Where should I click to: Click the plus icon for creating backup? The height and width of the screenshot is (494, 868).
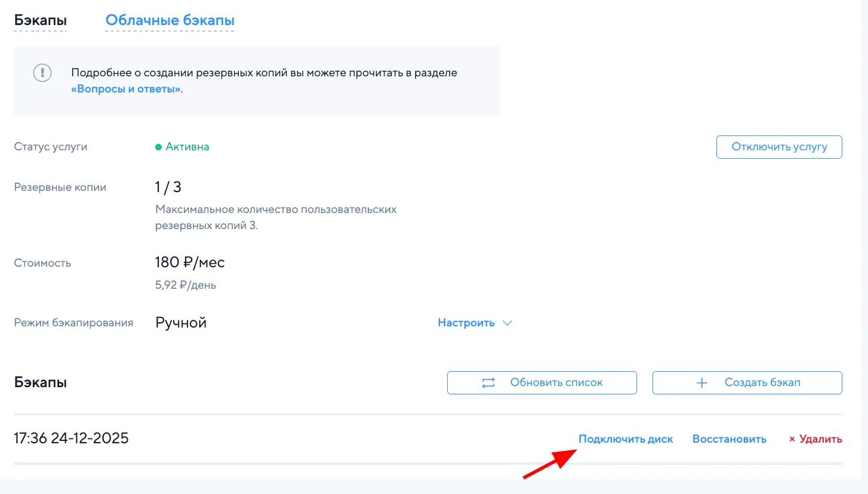702,383
